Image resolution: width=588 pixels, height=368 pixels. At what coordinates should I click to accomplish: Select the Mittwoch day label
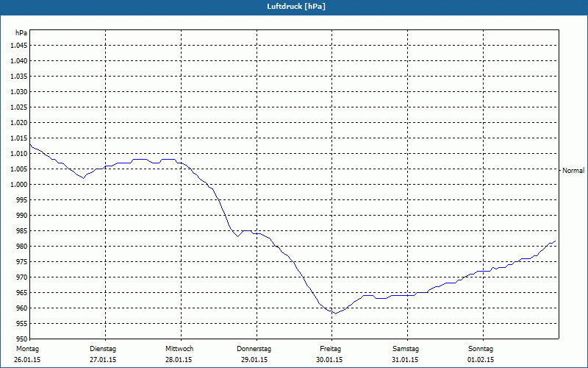tap(179, 349)
